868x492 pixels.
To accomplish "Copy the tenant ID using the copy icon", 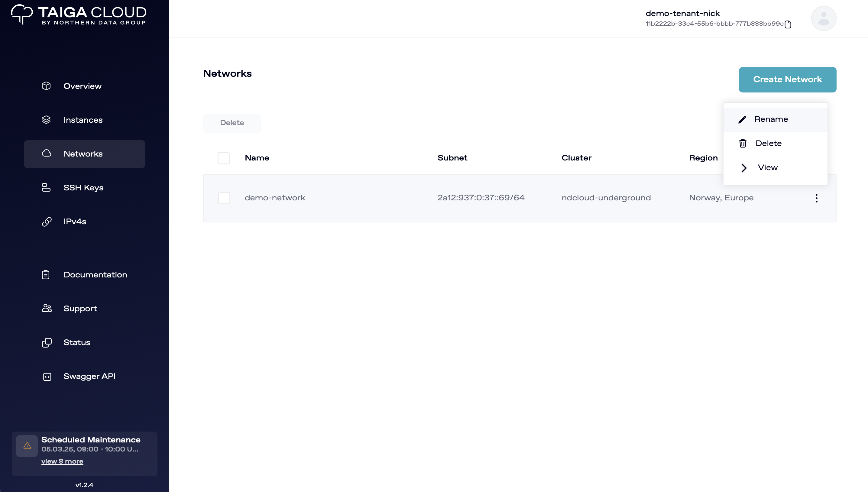I will (x=789, y=24).
